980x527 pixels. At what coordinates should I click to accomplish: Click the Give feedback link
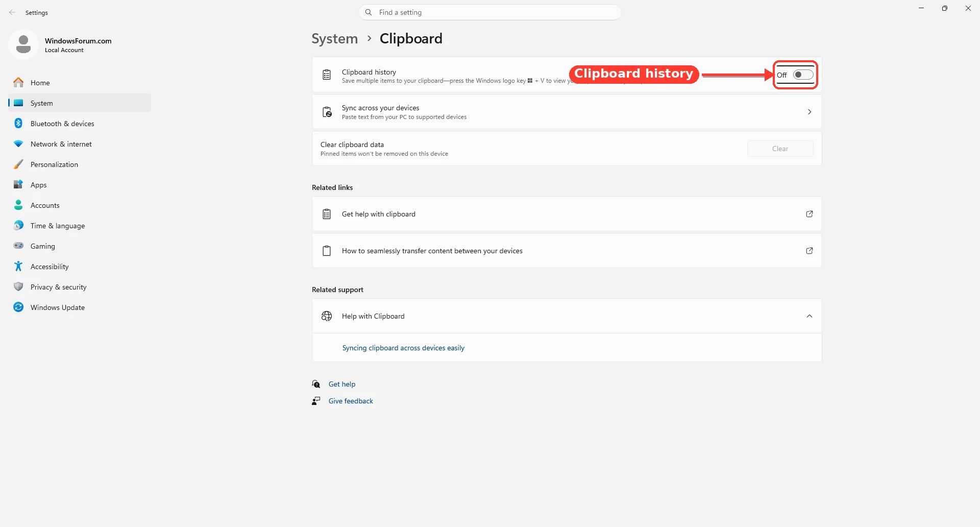(351, 401)
